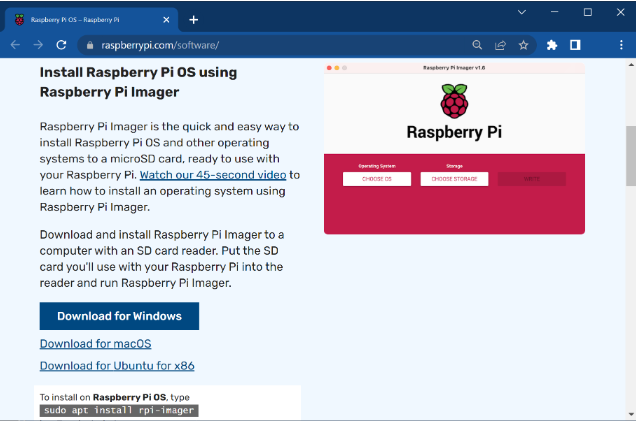Click the Download for Windows button
636x423 pixels.
click(119, 316)
